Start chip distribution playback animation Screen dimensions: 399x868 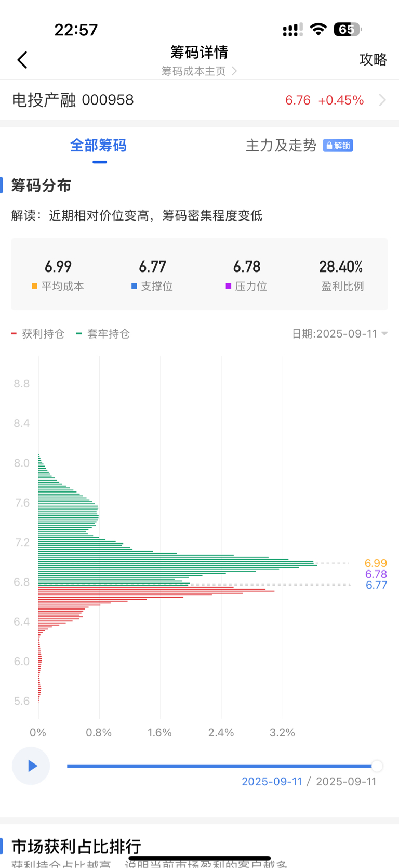pyautogui.click(x=31, y=766)
